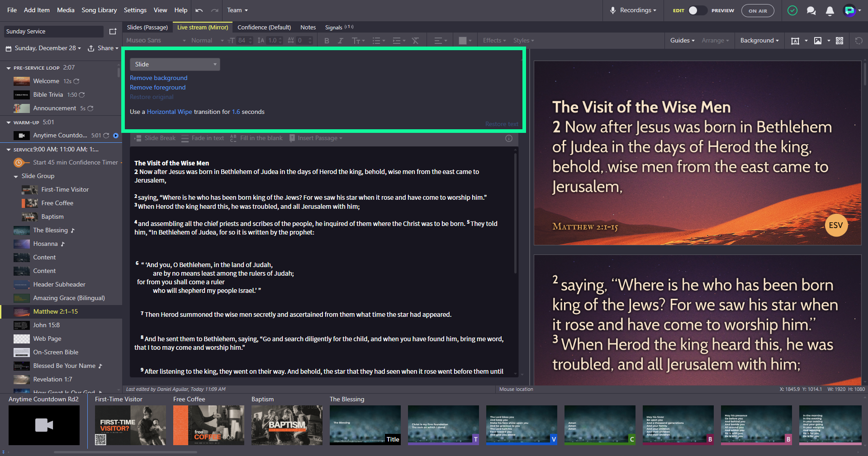Viewport: 868px width, 456px height.
Task: Click the font size 84 field
Action: 242,41
